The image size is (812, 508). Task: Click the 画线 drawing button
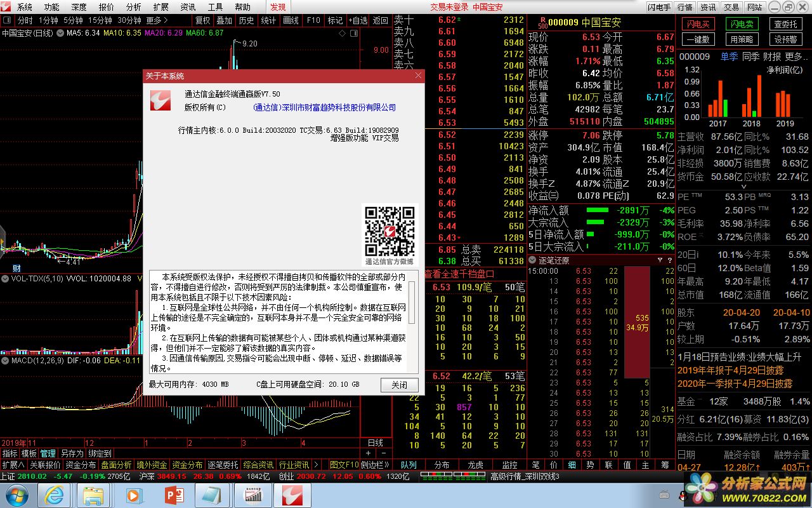(291, 20)
